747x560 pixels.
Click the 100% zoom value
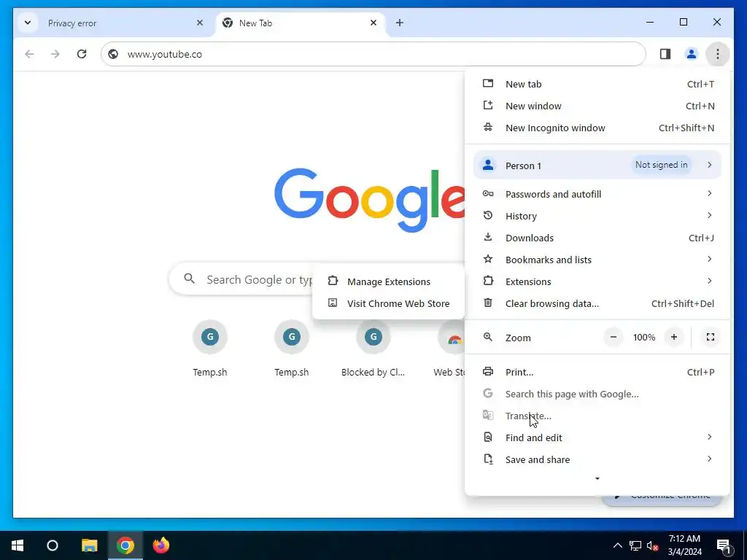coord(643,337)
